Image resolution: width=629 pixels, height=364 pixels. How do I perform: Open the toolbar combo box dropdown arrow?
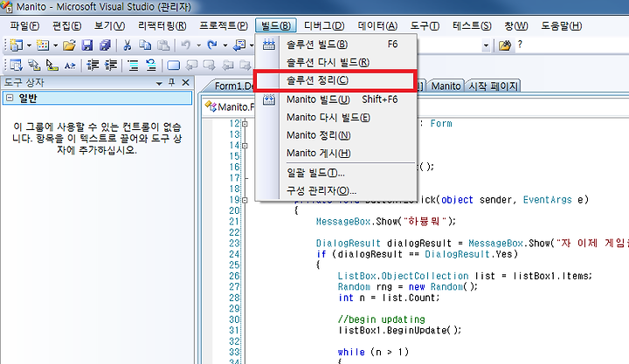[486, 45]
